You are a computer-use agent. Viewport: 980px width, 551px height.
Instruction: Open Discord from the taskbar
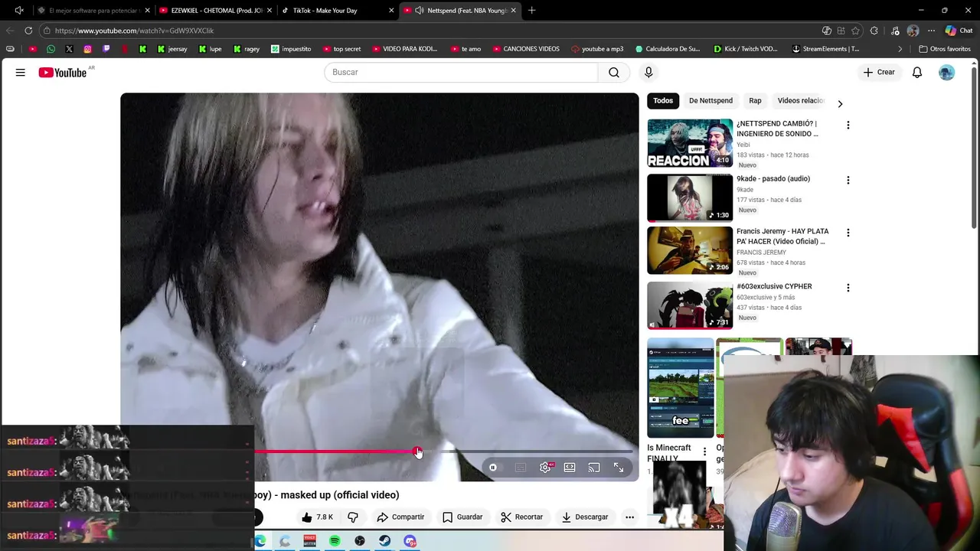[x=410, y=541]
